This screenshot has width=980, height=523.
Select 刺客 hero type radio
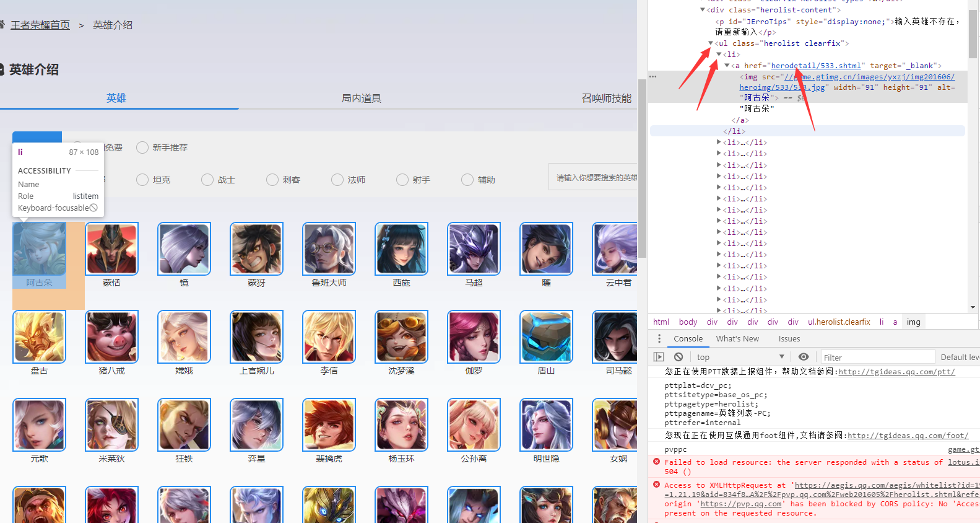coord(272,180)
